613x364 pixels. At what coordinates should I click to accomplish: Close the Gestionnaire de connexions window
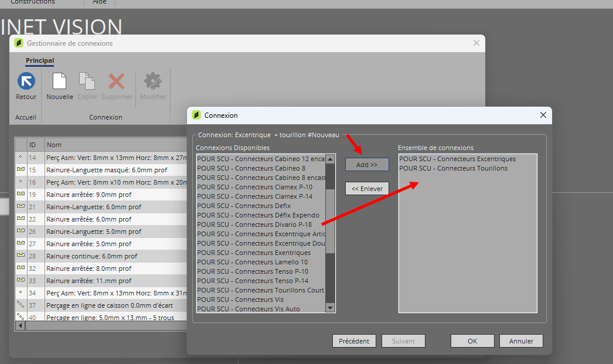[x=476, y=43]
